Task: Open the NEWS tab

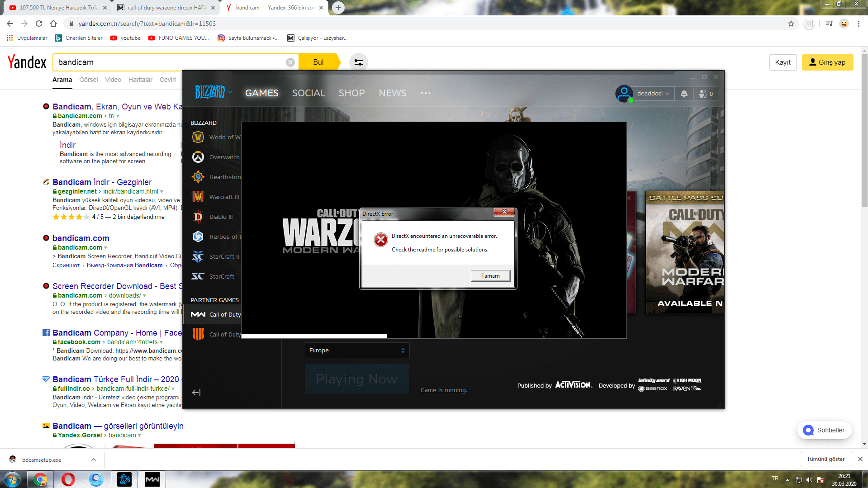Action: (393, 93)
